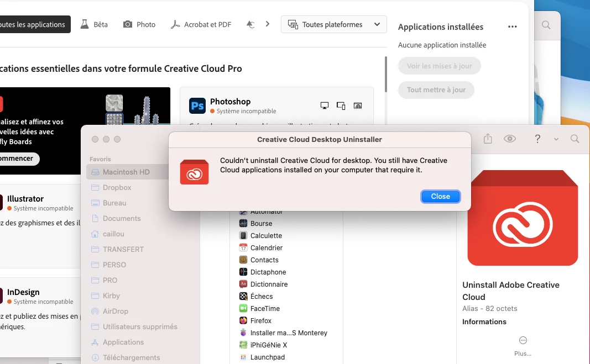Click the Commencer button on Firefly banner

pyautogui.click(x=19, y=159)
